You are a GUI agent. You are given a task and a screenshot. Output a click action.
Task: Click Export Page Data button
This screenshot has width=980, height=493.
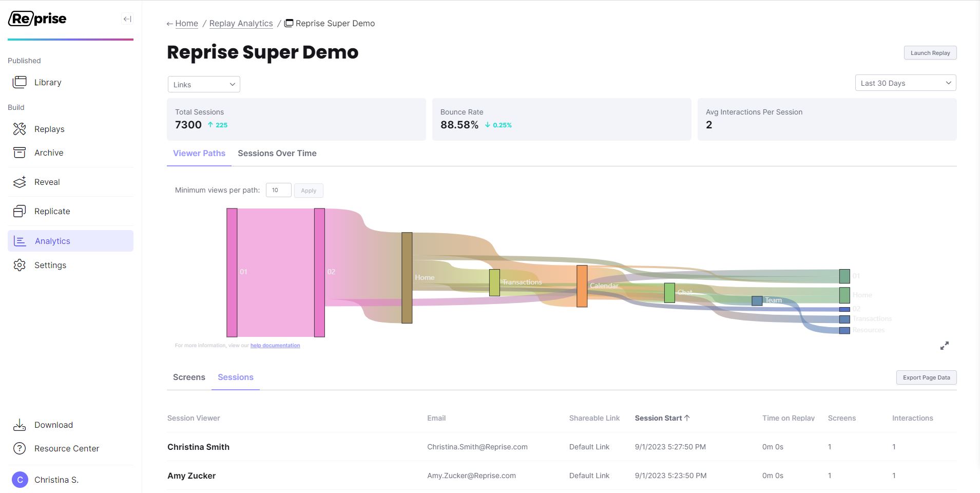[x=927, y=377]
